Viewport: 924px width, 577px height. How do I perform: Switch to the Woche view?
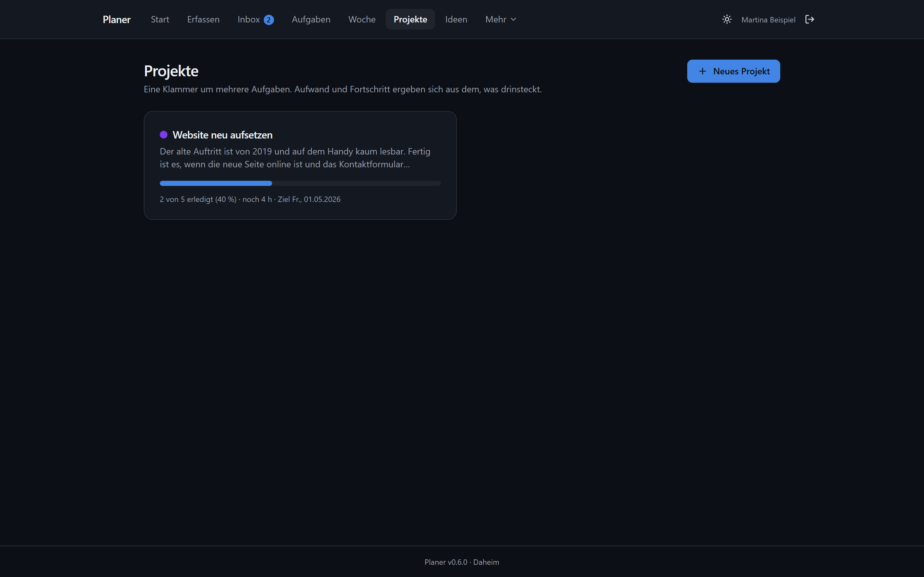[x=362, y=20]
